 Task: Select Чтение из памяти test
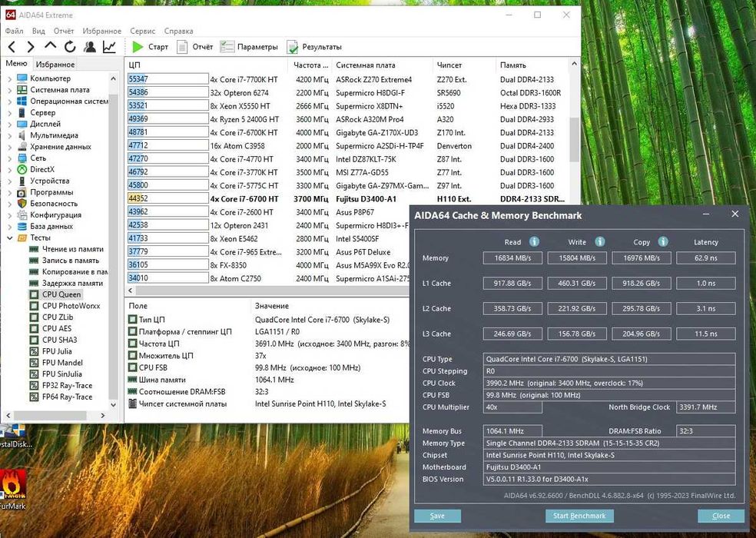click(72, 249)
